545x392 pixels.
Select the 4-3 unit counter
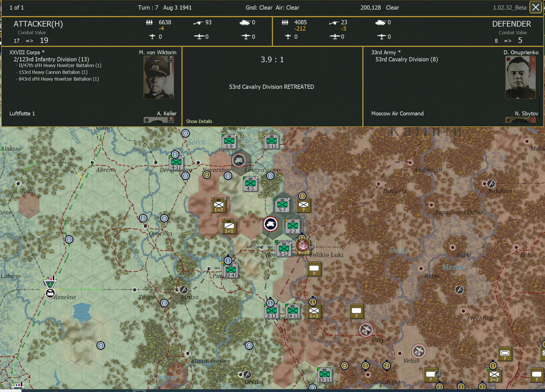tap(250, 184)
